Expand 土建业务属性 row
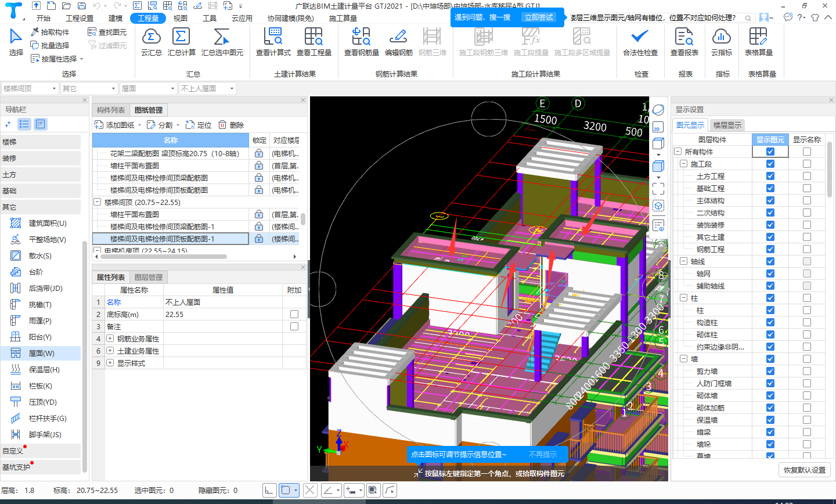This screenshot has height=504, width=836. click(110, 351)
